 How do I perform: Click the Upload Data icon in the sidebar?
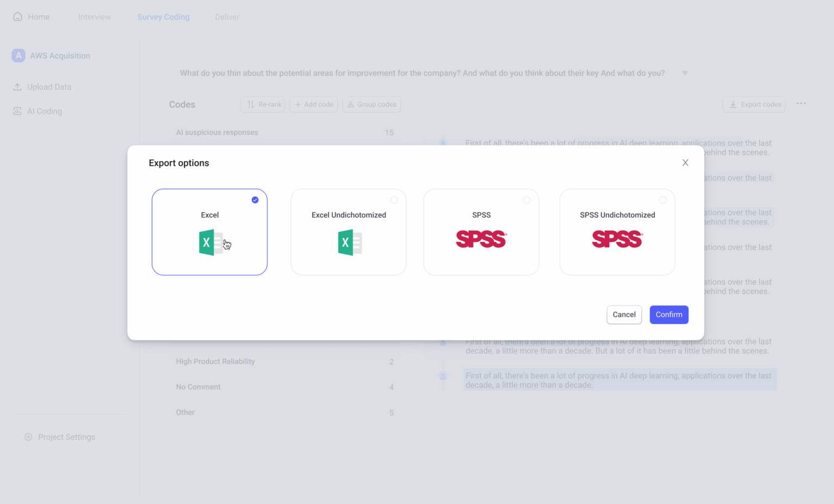17,87
